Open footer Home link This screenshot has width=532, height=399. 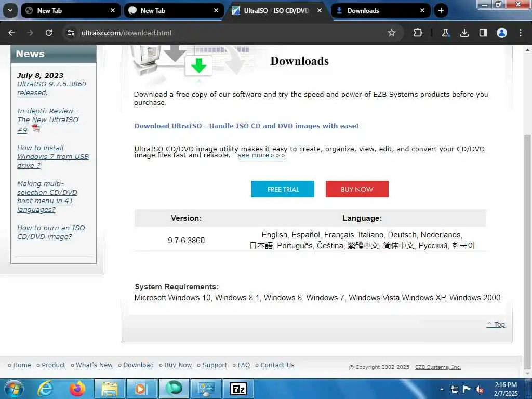[22, 365]
